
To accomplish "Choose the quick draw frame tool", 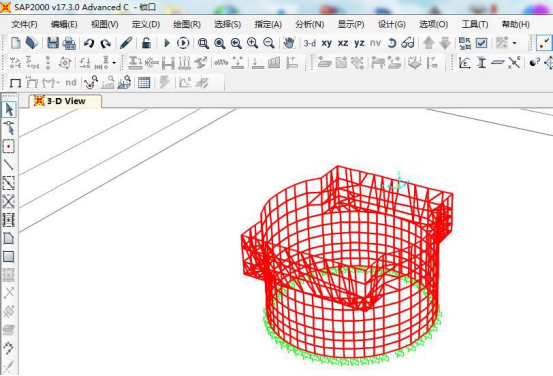I will [9, 183].
